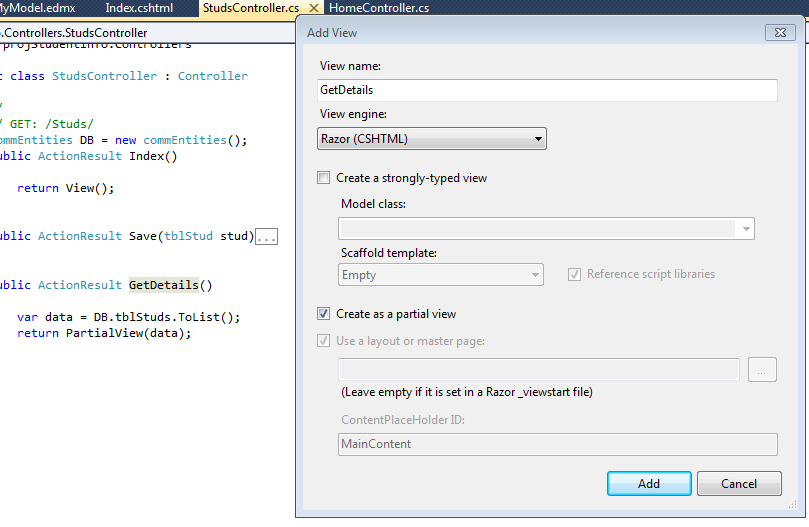The image size is (809, 527).
Task: Click the layout page path field
Action: (539, 370)
